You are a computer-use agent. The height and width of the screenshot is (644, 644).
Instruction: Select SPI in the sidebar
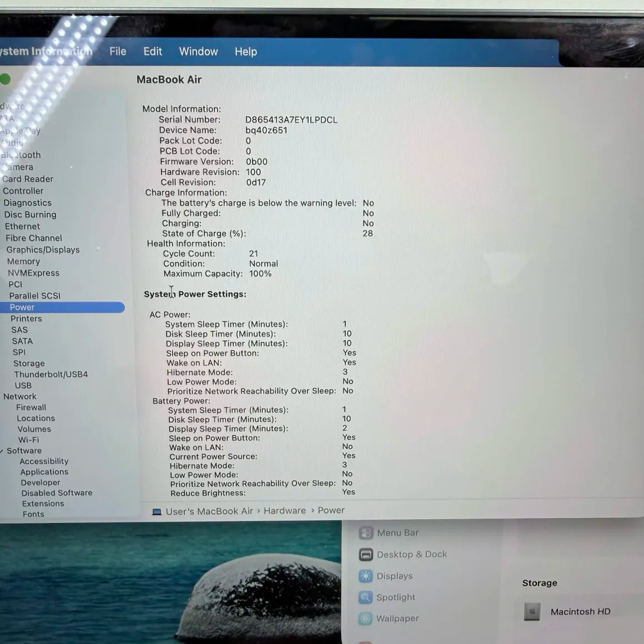19,352
